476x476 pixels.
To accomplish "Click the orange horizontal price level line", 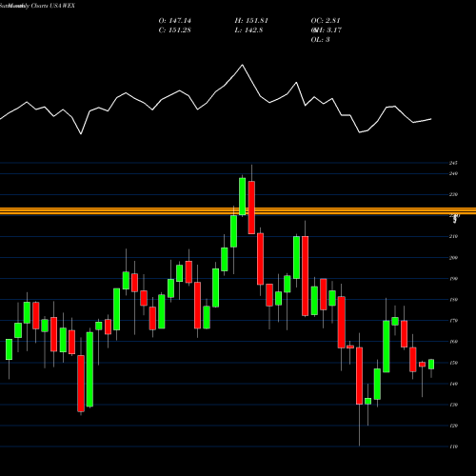I will click(238, 211).
